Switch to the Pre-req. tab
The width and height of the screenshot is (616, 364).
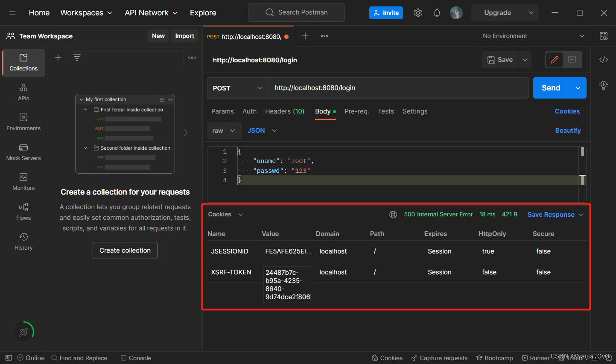357,111
